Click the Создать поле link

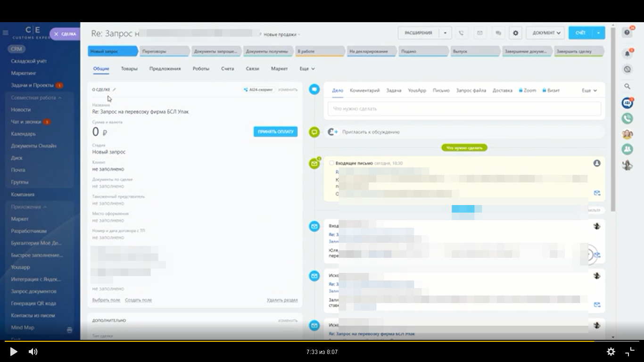coord(138,300)
